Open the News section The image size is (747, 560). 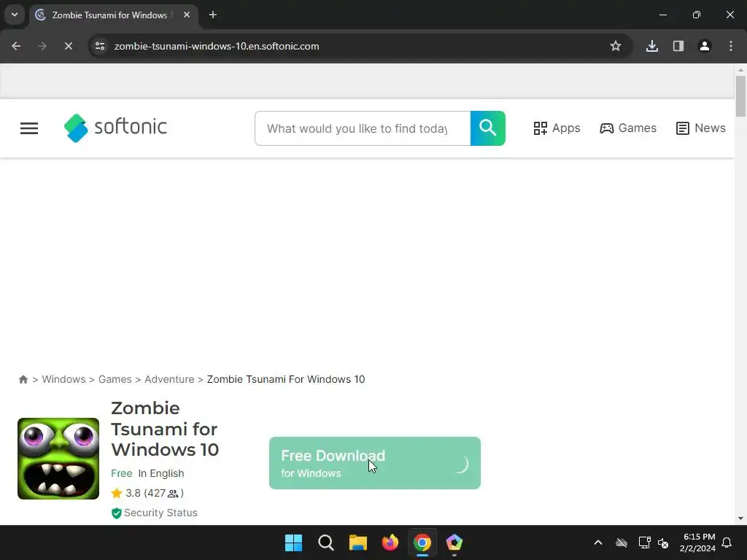(x=700, y=128)
